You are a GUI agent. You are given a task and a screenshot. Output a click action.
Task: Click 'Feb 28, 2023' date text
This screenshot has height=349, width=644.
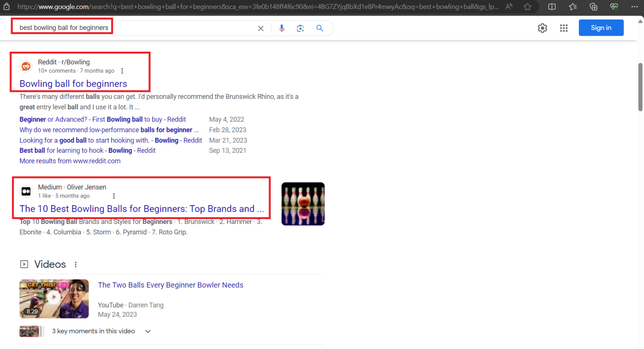[227, 129]
